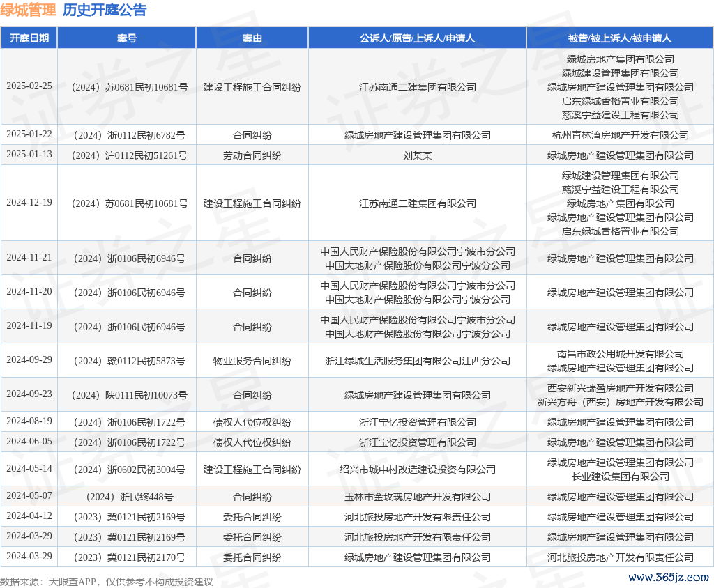The height and width of the screenshot is (588, 714).
Task: Click plaintiff 浙江绿城生活服务集团有限公司江西分公司
Action: [x=417, y=361]
